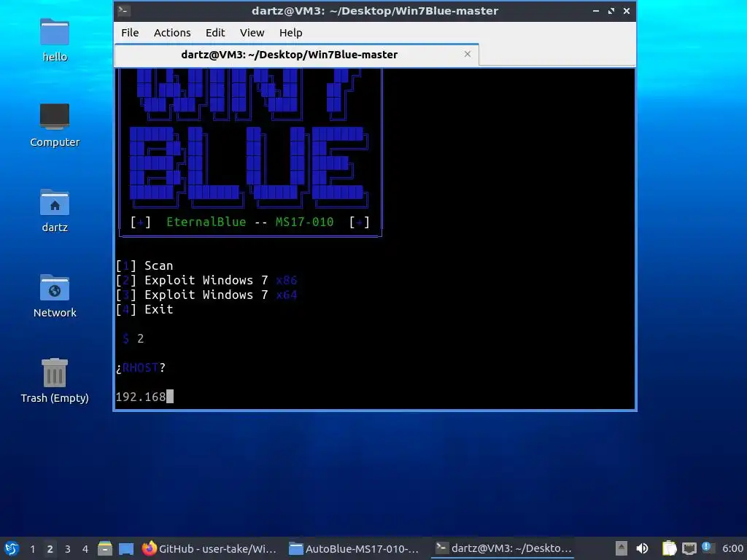This screenshot has height=560, width=747.
Task: Minimize the terminal window
Action: [595, 10]
